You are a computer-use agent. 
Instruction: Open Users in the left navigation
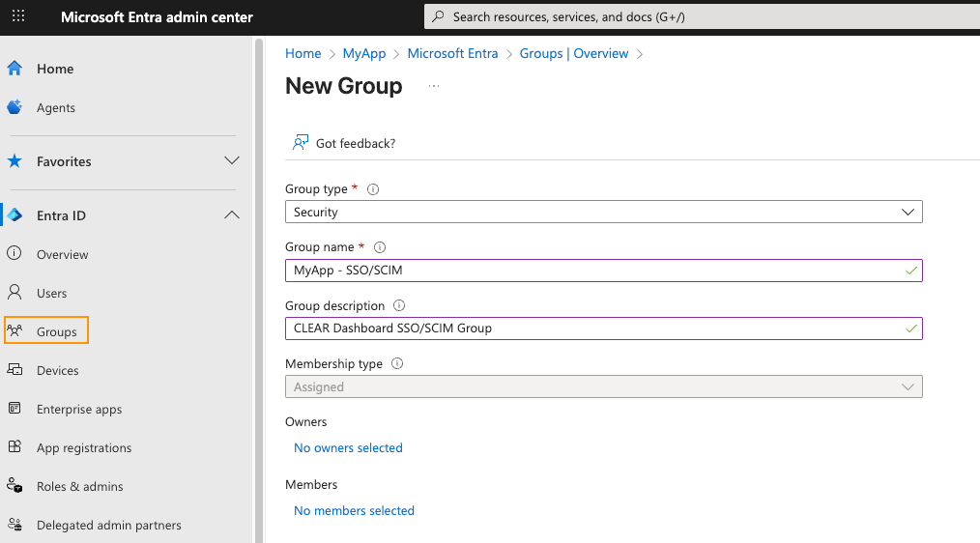52,293
